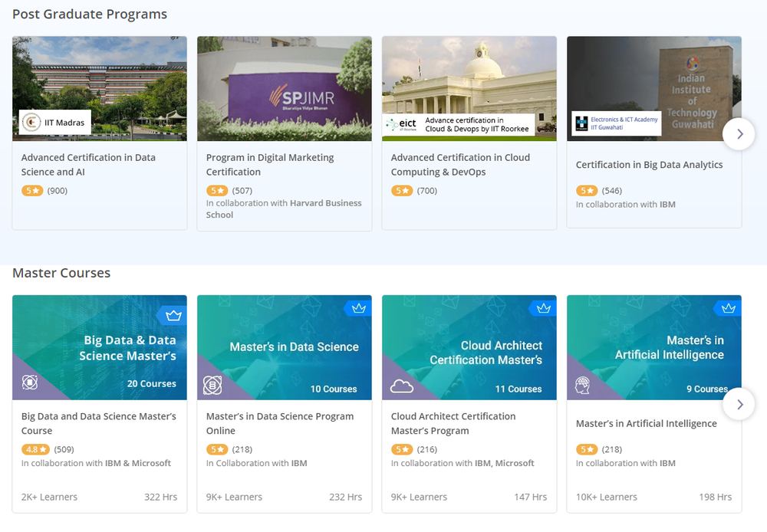The width and height of the screenshot is (767, 532).
Task: Click '(700)' review count
Action: 427,191
